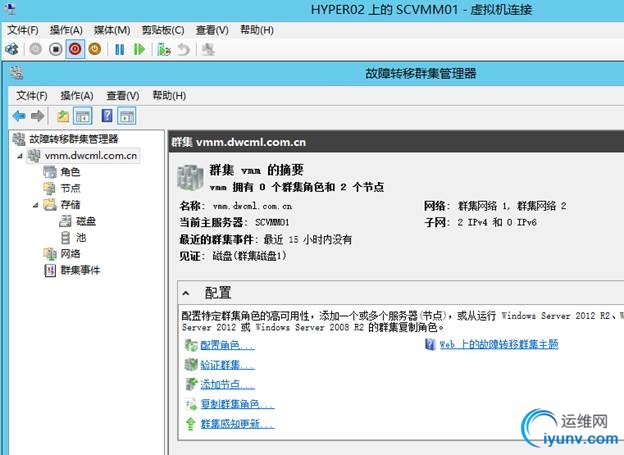
Task: Click the 群集 vmm.dwcml.com.cn header bar
Action: [396, 142]
